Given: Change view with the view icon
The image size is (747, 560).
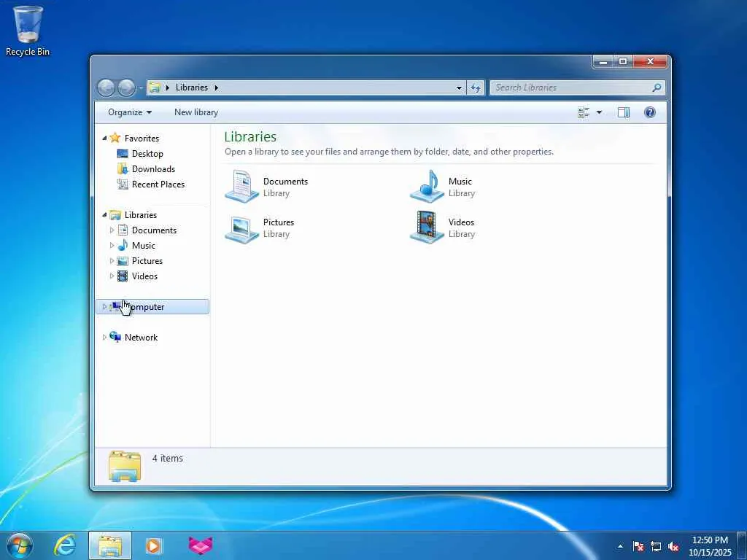Looking at the screenshot, I should [x=584, y=112].
